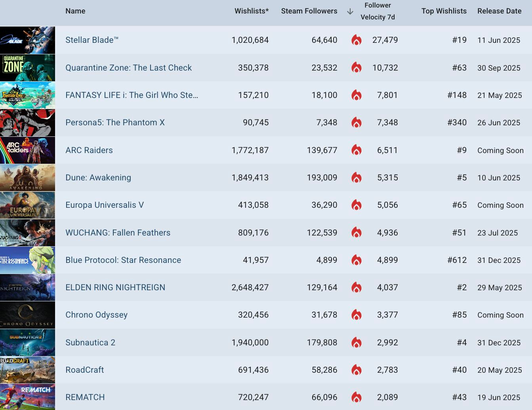Open the Blue Protocol Star Resonance thumbnail
The image size is (532, 410).
27,260
